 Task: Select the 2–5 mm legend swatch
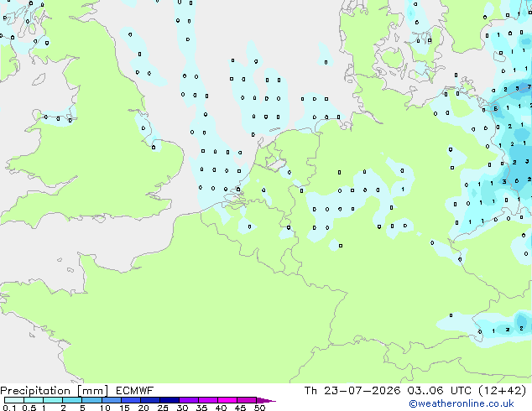click(x=72, y=400)
